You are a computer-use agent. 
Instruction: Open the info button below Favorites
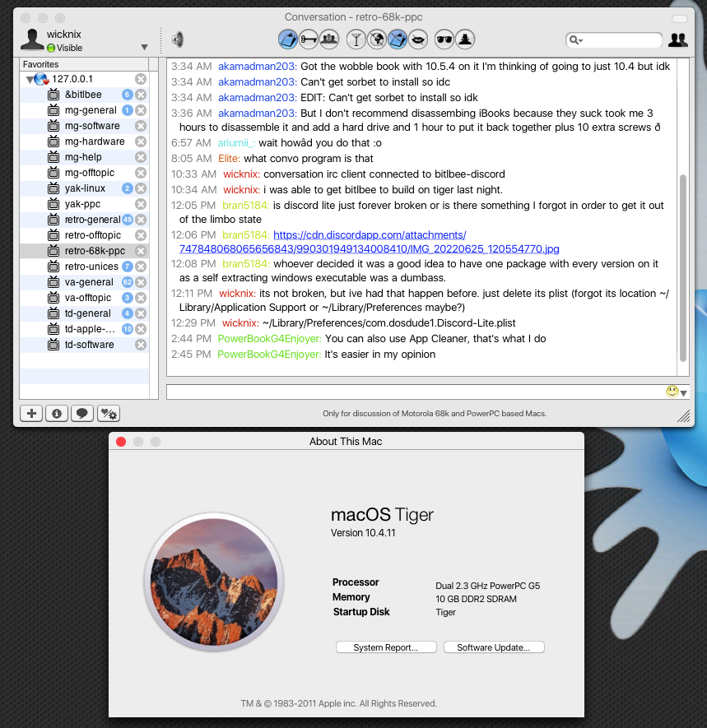[x=57, y=413]
